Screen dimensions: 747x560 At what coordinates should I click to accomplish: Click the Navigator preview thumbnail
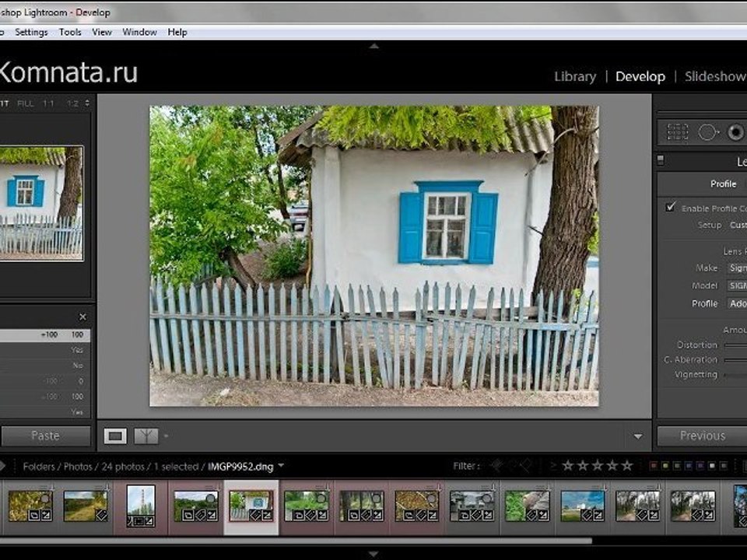[41, 203]
